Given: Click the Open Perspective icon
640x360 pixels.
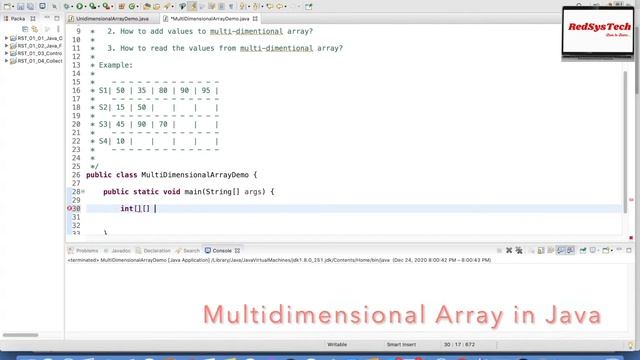Looking at the screenshot, I should click(x=309, y=7).
